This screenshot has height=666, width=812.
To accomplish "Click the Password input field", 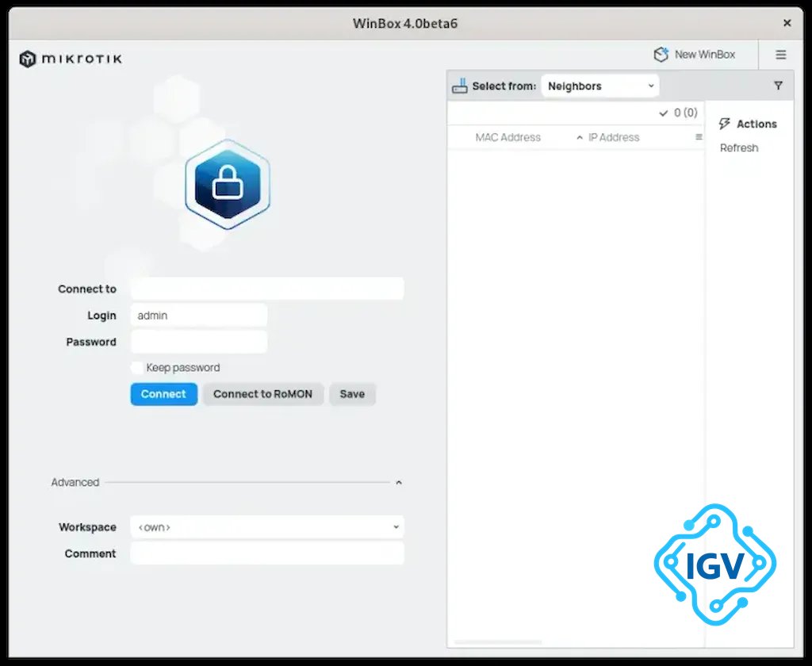I will pyautogui.click(x=199, y=341).
